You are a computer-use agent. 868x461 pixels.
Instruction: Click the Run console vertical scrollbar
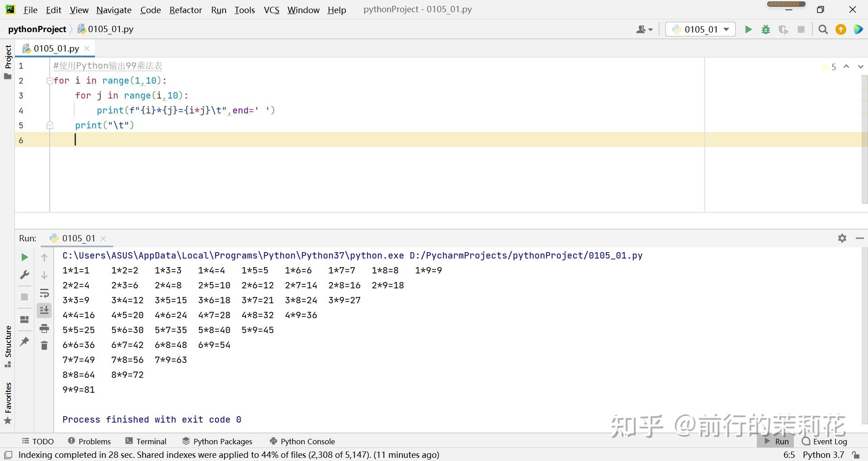(x=864, y=336)
